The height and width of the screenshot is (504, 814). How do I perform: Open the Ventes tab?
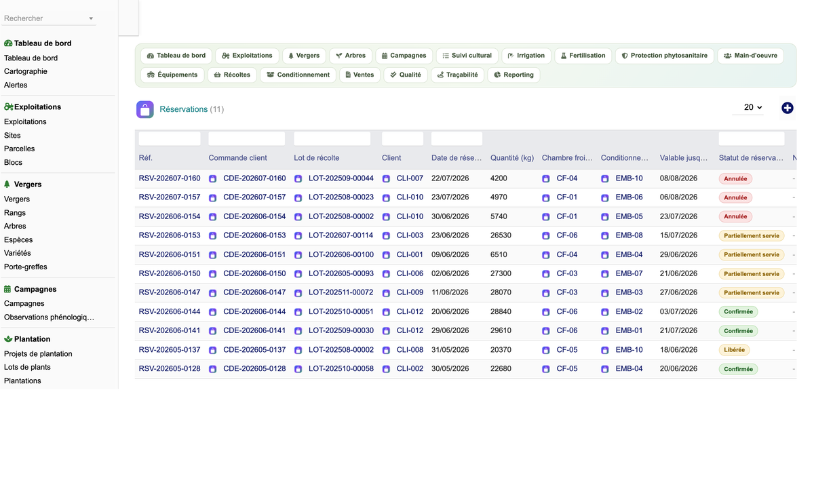(x=360, y=75)
